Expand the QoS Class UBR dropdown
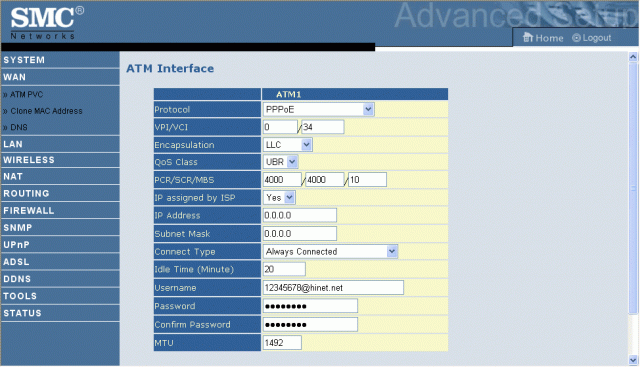The width and height of the screenshot is (640, 367). coord(280,162)
